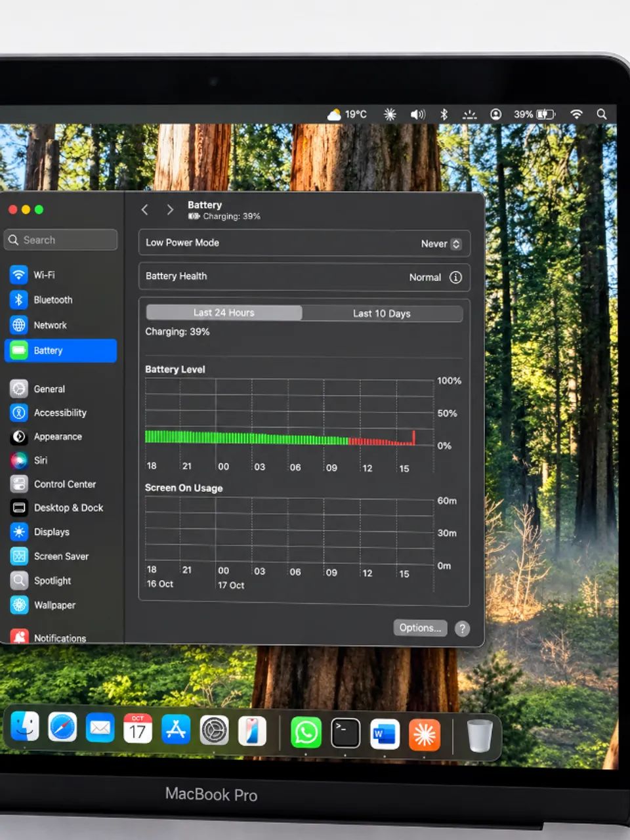This screenshot has width=630, height=840.
Task: Click the '16 Oct' date label
Action: click(160, 583)
